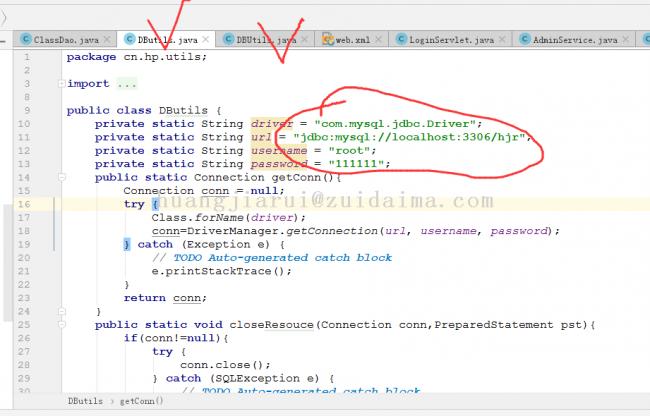Click the fold end marker at line 24
650x416 pixels.
[61, 311]
